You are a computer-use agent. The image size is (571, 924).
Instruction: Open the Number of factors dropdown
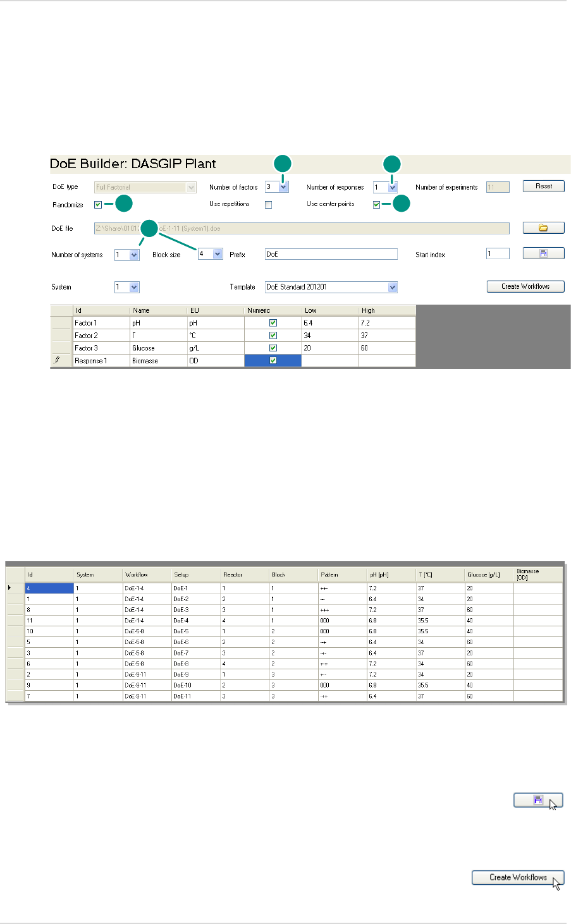283,187
